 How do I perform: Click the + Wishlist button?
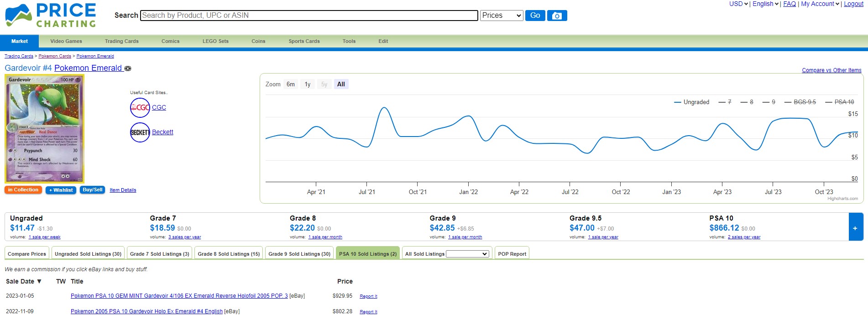[x=61, y=190]
